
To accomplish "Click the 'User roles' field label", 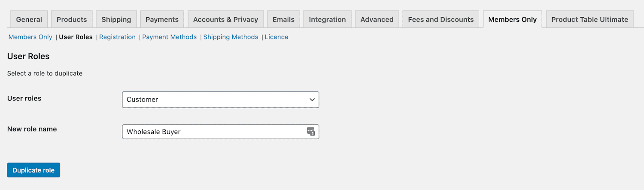I will pos(24,98).
